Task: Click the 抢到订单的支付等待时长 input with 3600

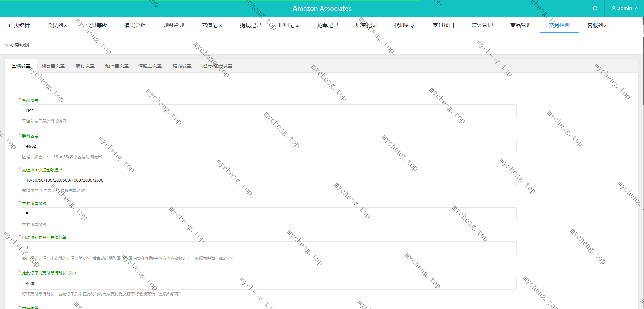Action: 269,283
